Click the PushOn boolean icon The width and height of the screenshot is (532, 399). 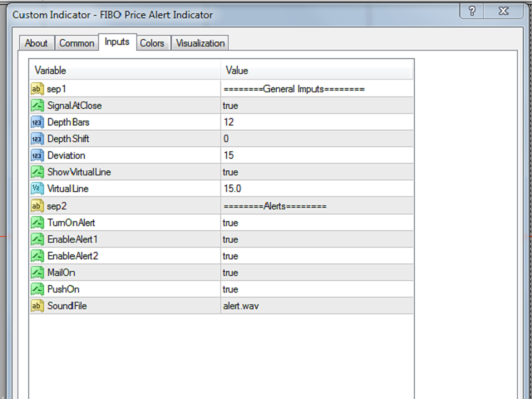[x=37, y=289]
